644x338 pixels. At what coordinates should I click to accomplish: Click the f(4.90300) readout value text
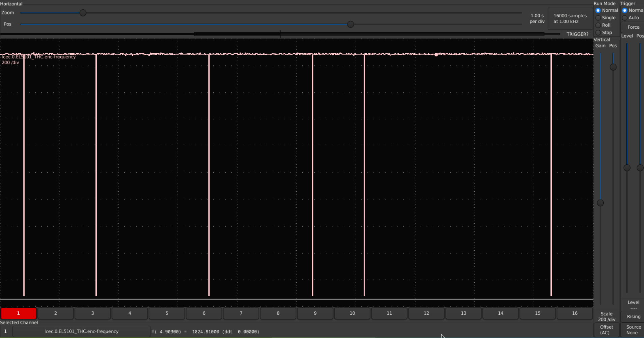(206, 332)
